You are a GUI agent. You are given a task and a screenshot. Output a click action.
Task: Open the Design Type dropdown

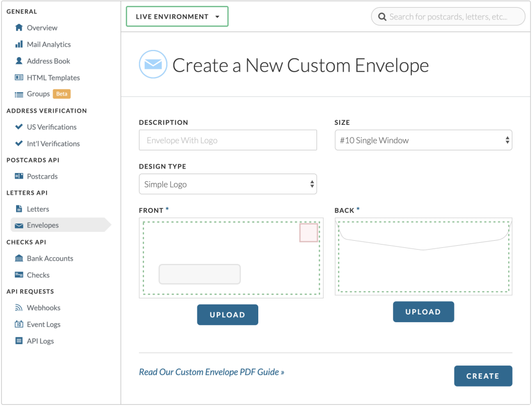point(228,184)
